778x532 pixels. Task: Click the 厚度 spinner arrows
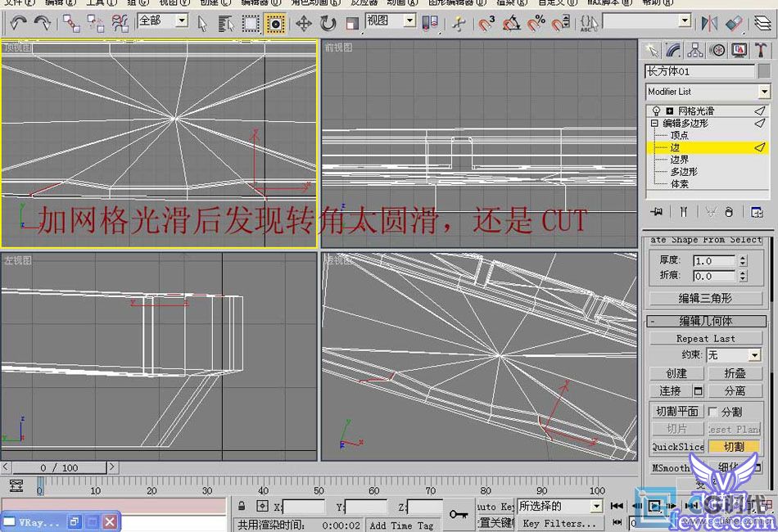pyautogui.click(x=743, y=261)
